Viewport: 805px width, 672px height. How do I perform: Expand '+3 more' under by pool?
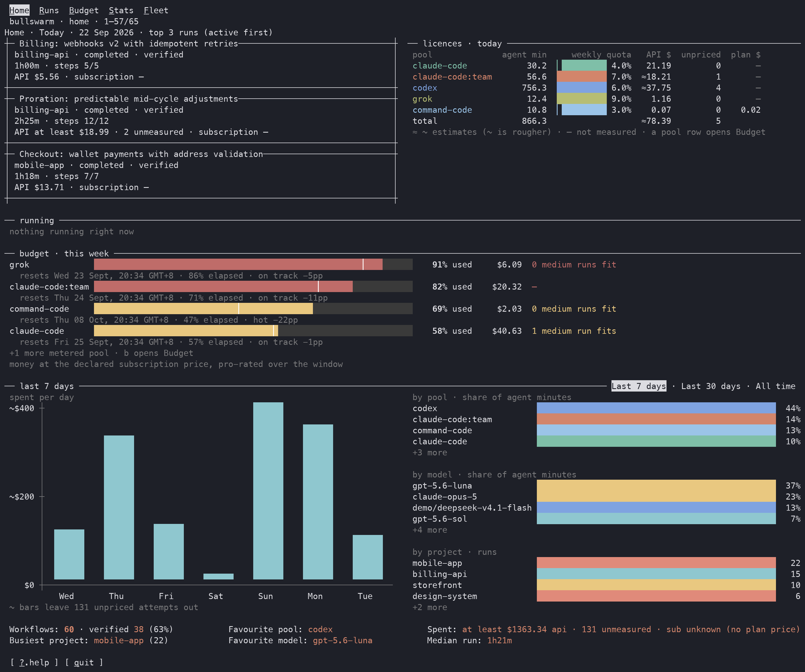(x=430, y=453)
